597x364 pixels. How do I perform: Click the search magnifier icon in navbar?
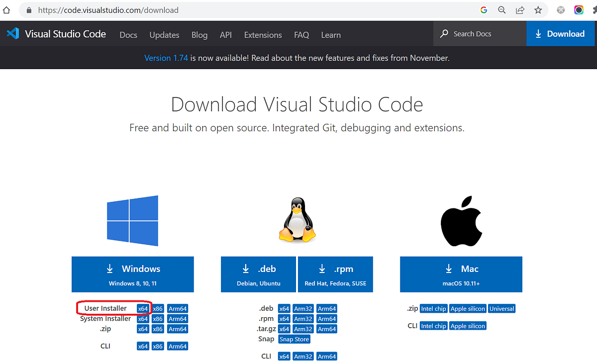443,33
